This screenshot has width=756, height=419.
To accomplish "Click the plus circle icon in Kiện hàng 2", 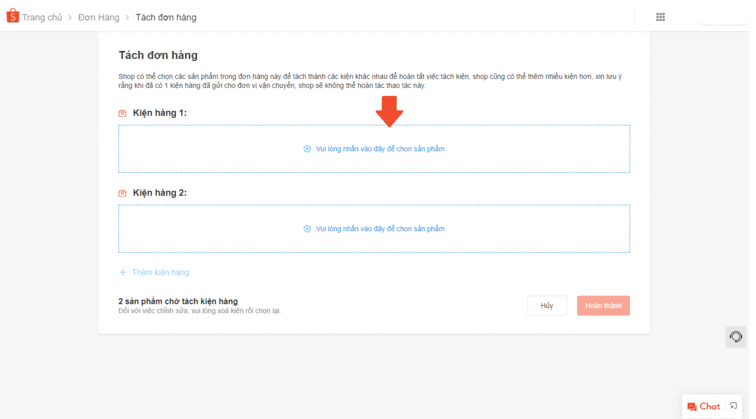I will coord(307,229).
